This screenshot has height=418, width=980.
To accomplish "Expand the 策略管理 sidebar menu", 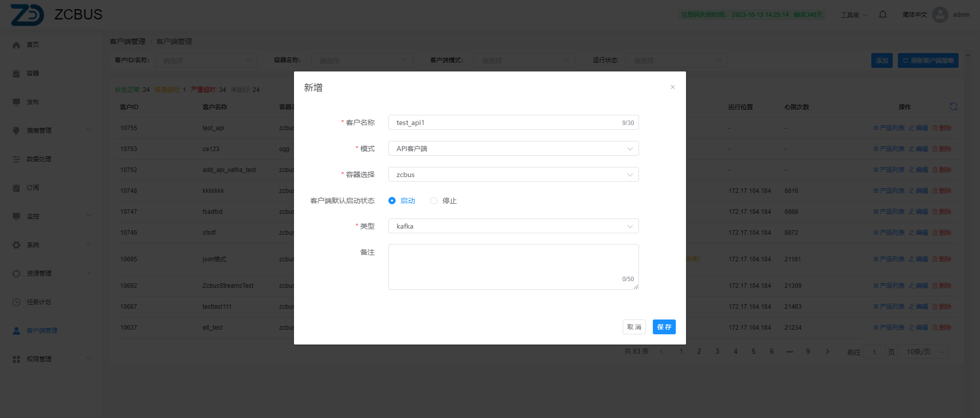I will pos(51,131).
